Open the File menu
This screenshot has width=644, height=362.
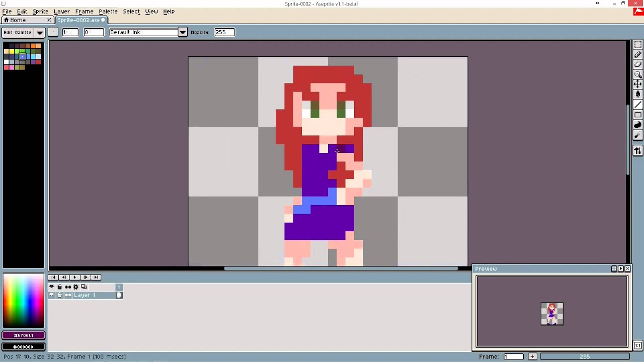click(7, 11)
